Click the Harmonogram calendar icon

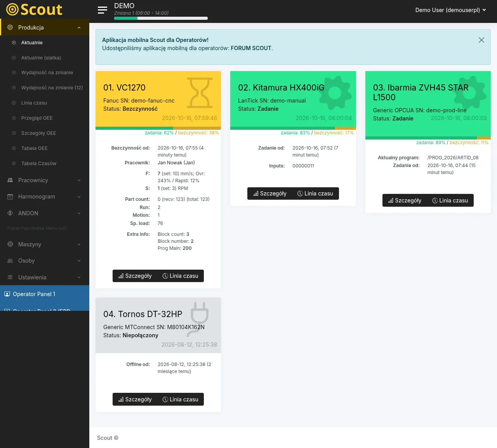point(10,197)
